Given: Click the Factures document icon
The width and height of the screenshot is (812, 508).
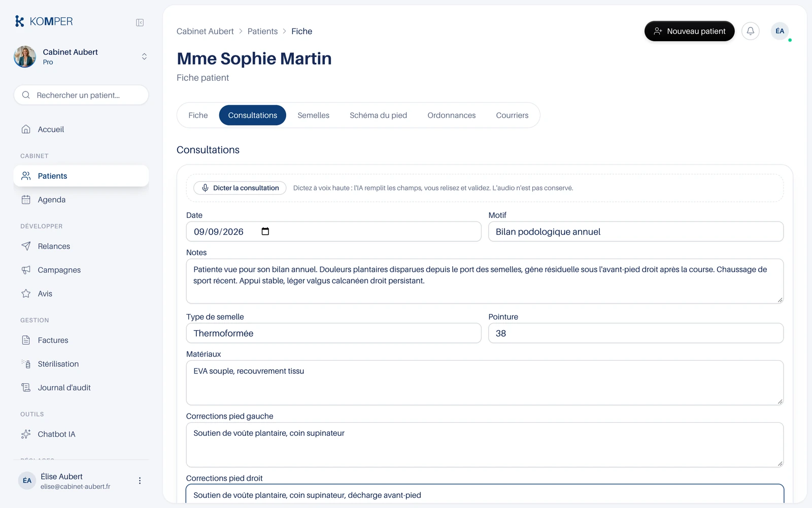Looking at the screenshot, I should [x=26, y=340].
